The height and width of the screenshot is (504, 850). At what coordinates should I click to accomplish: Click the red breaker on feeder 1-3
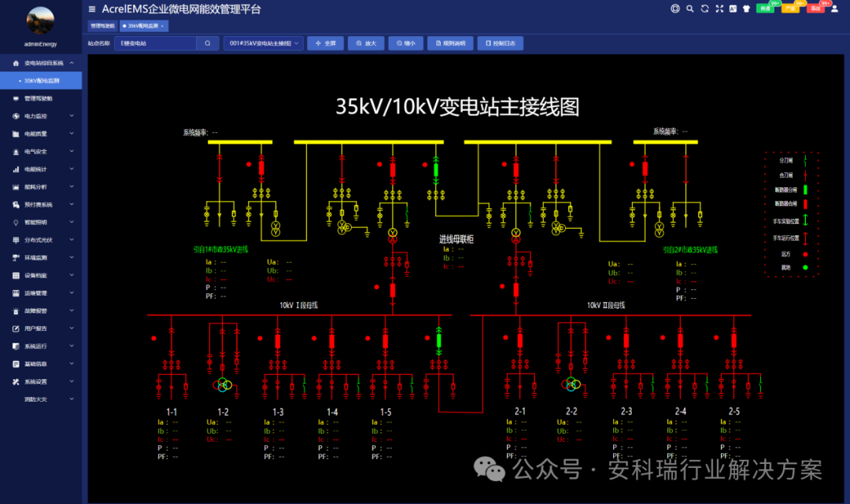coord(278,341)
